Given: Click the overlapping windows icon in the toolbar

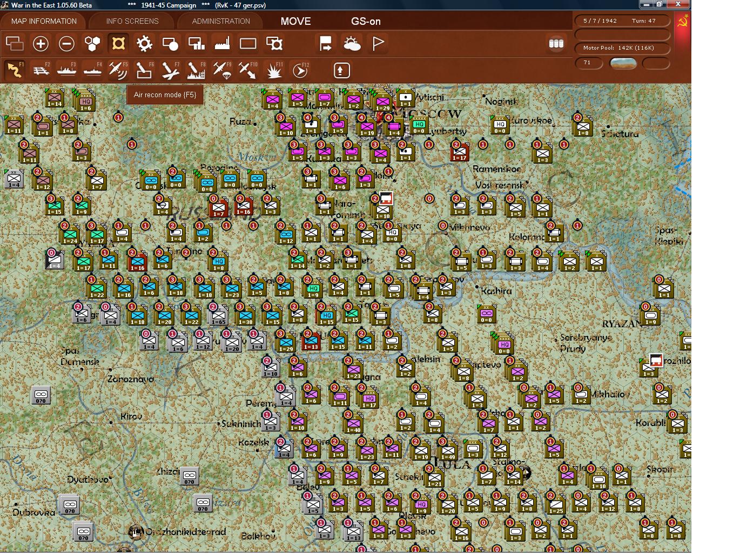Looking at the screenshot, I should (15, 43).
